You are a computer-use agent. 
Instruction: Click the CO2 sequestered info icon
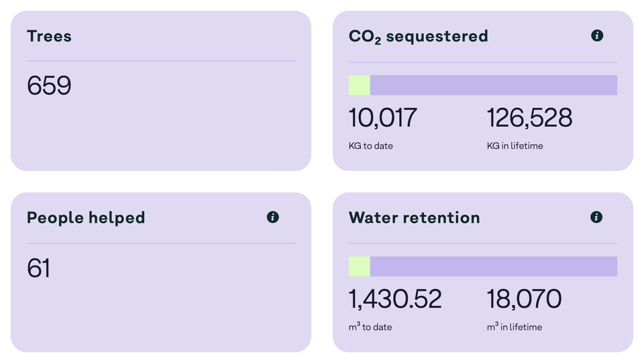coord(597,36)
